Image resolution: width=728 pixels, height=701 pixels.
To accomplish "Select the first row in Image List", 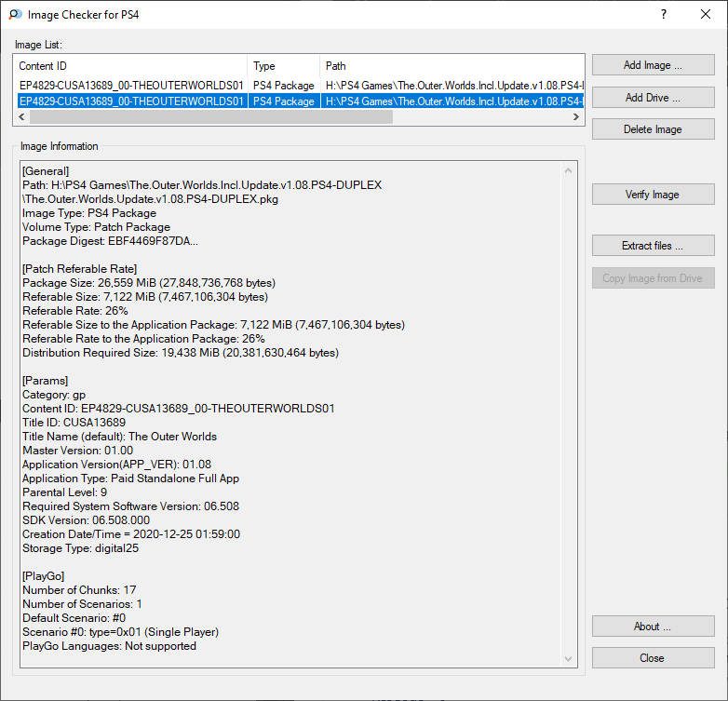I will pyautogui.click(x=131, y=86).
